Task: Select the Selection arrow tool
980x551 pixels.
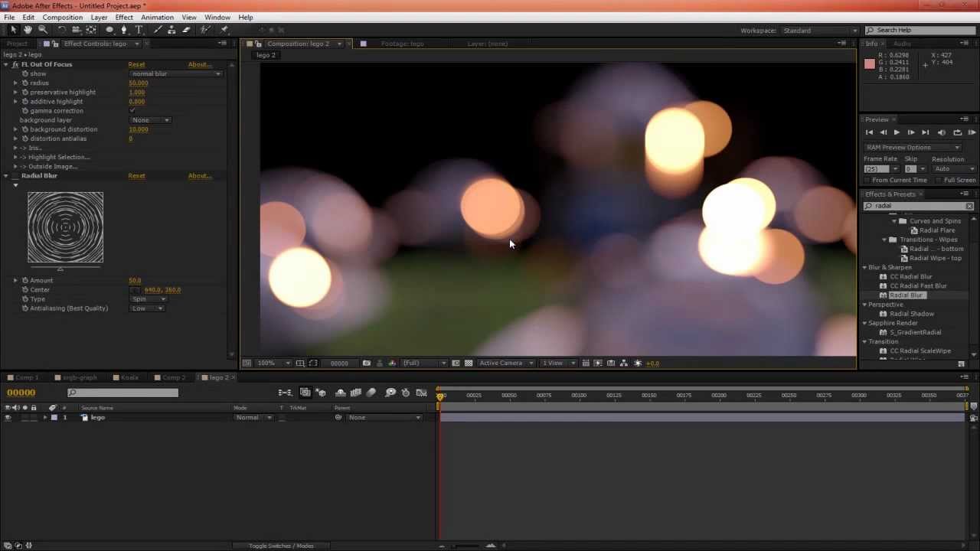Action: click(x=13, y=30)
